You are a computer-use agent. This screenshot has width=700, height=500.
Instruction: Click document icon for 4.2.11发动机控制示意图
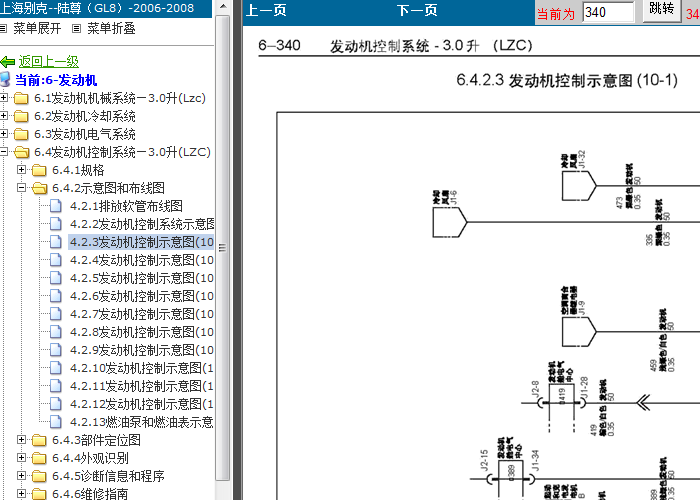pos(55,386)
